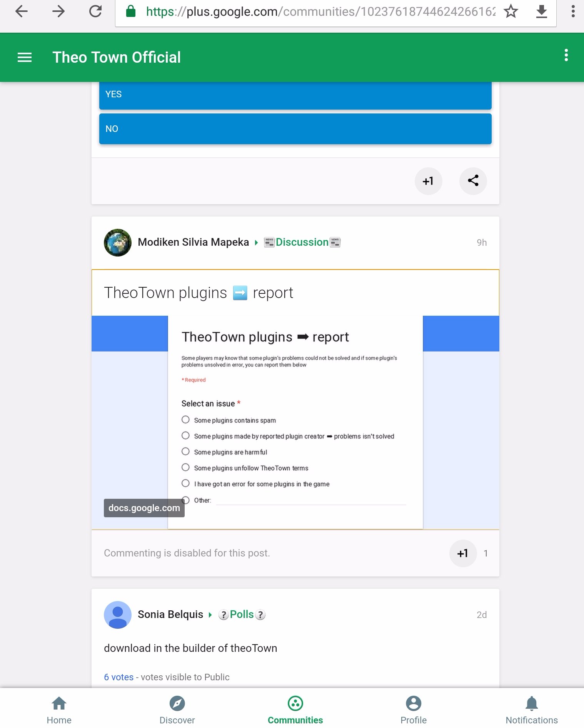Viewport: 584px width, 728px height.
Task: Click +1 on the plugins report post
Action: pos(463,553)
